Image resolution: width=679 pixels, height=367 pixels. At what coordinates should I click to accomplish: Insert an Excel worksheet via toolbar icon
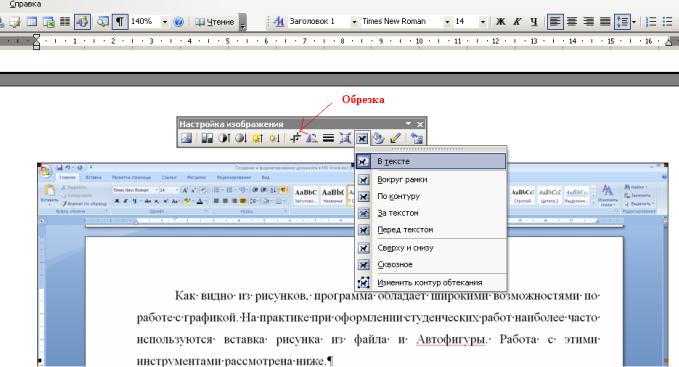pyautogui.click(x=48, y=22)
